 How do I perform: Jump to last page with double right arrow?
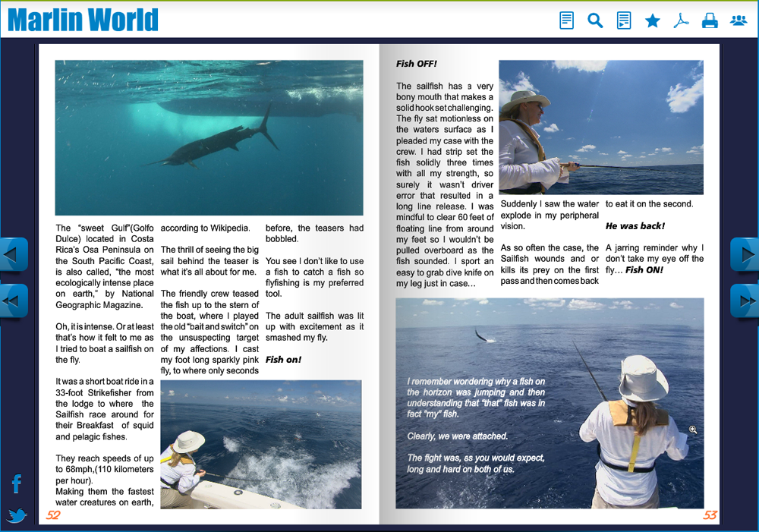coord(745,301)
